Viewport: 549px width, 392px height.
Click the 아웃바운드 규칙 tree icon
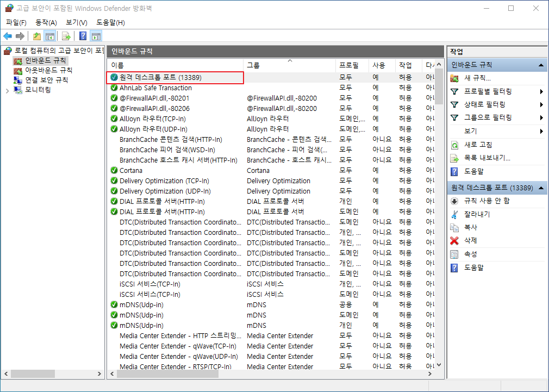(18, 71)
